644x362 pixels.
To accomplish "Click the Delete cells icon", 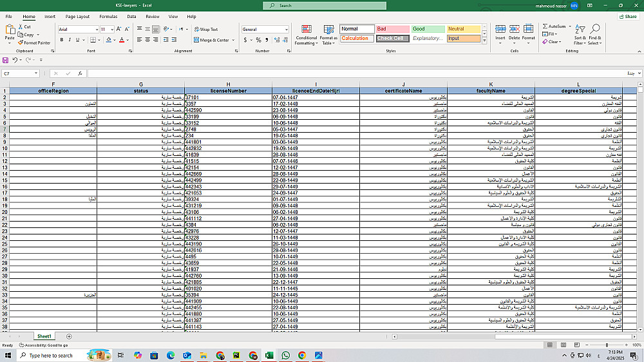I will pos(514,30).
